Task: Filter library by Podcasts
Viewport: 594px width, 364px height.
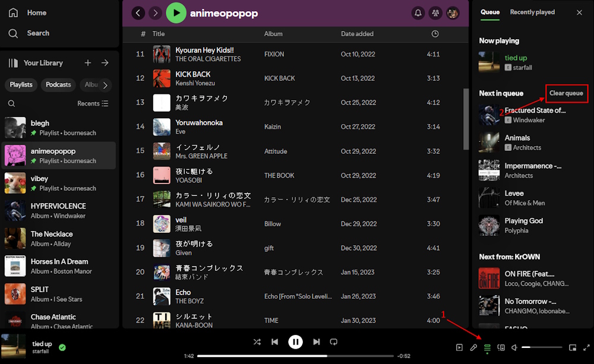Action: click(x=58, y=85)
